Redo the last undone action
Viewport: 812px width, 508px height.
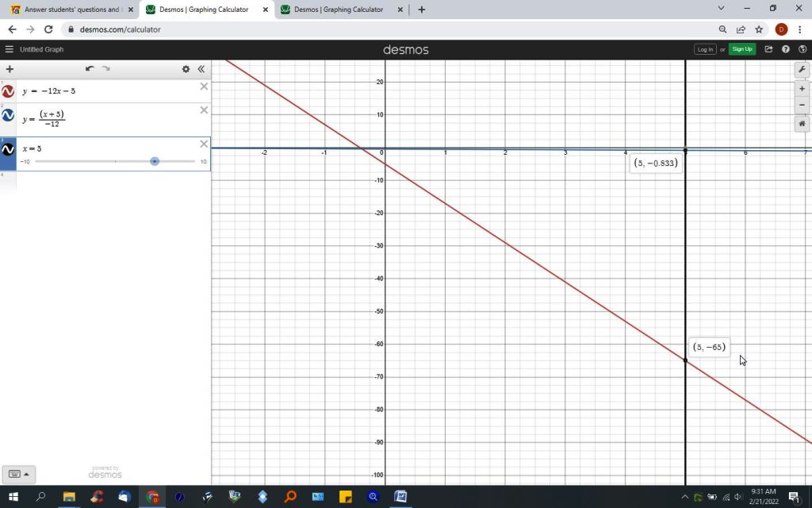pos(105,68)
